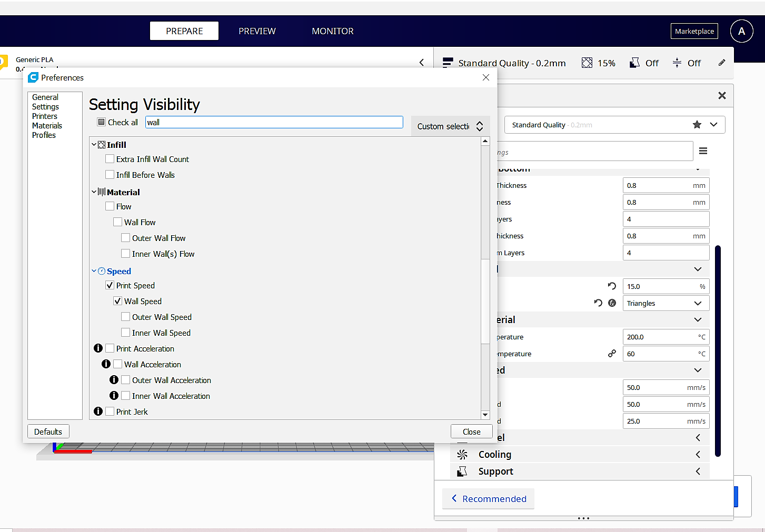Click the formula icon beside Triangles
This screenshot has height=532, width=765.
point(612,303)
